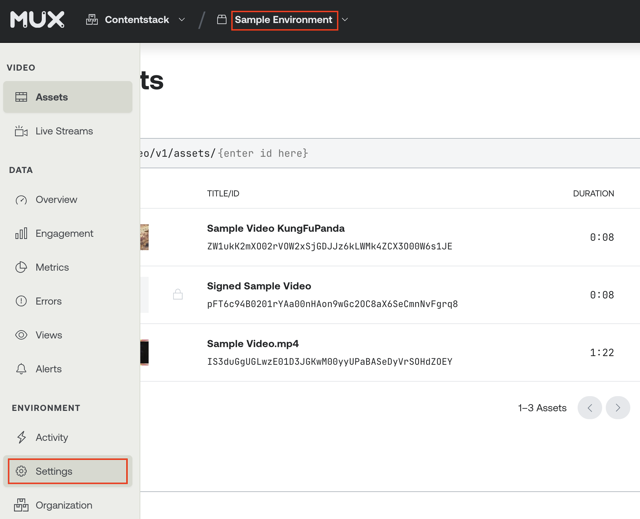Click the Settings gear icon

pyautogui.click(x=21, y=471)
